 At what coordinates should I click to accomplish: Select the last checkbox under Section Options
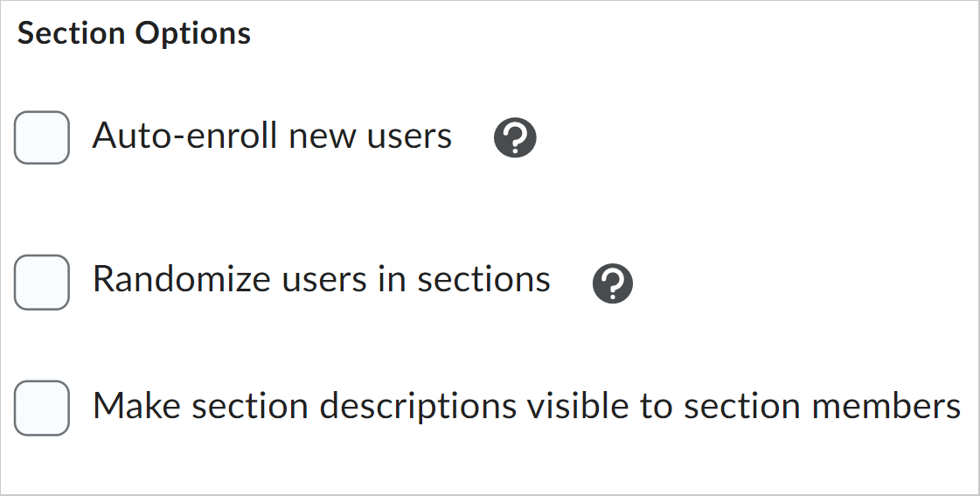pos(42,408)
